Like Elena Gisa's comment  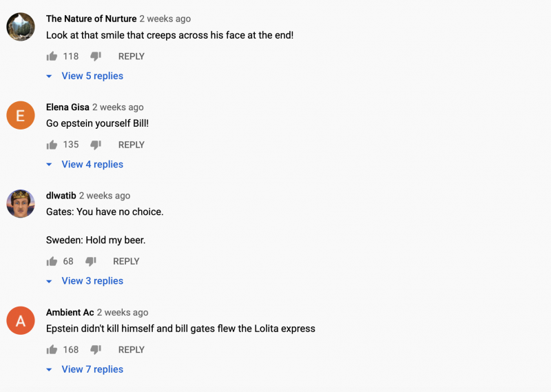pyautogui.click(x=52, y=145)
